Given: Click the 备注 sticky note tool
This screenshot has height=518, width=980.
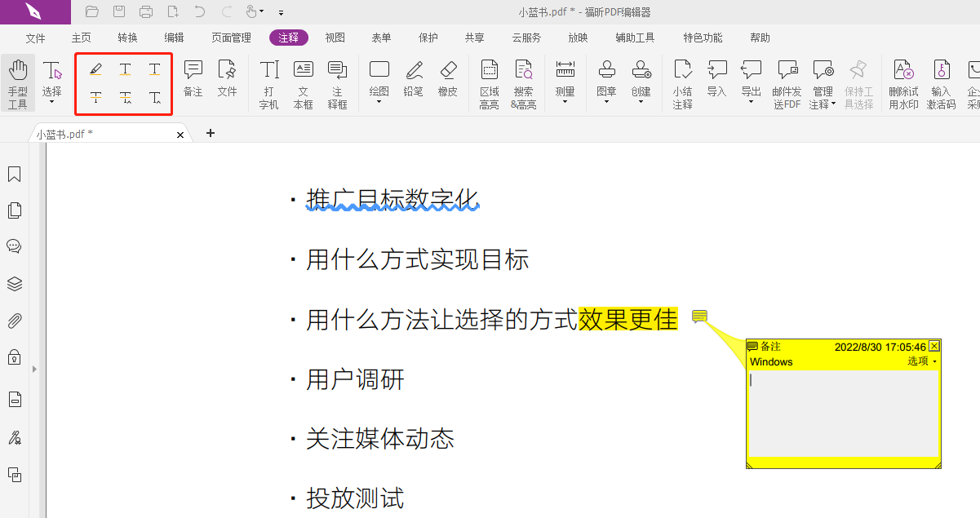Looking at the screenshot, I should pyautogui.click(x=193, y=77).
